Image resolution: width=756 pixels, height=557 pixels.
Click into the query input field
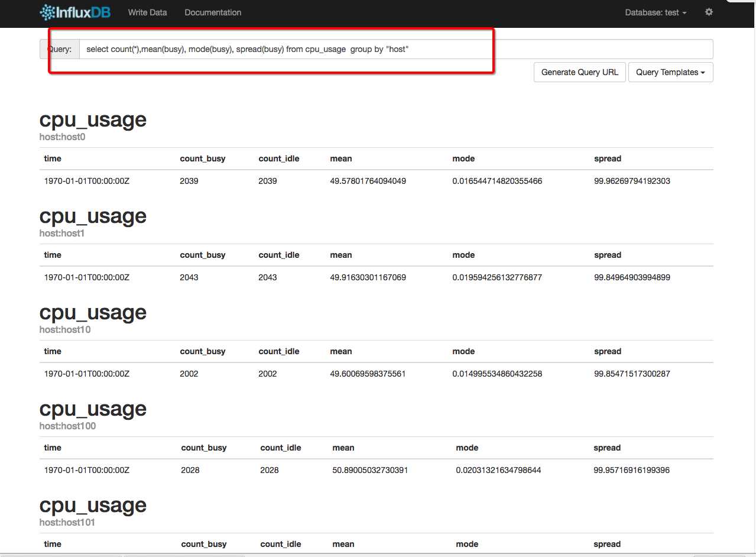point(396,49)
